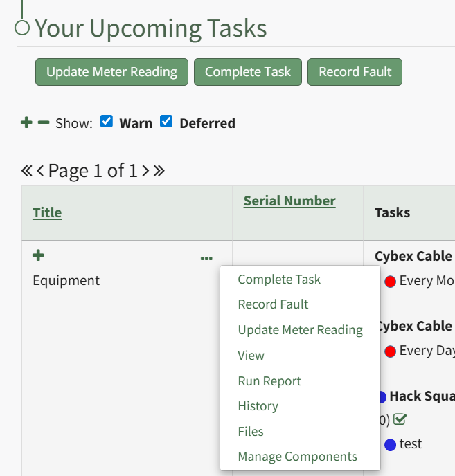Screen dimensions: 455x476
Task: Click the Record Fault button at the top
Action: (x=355, y=72)
